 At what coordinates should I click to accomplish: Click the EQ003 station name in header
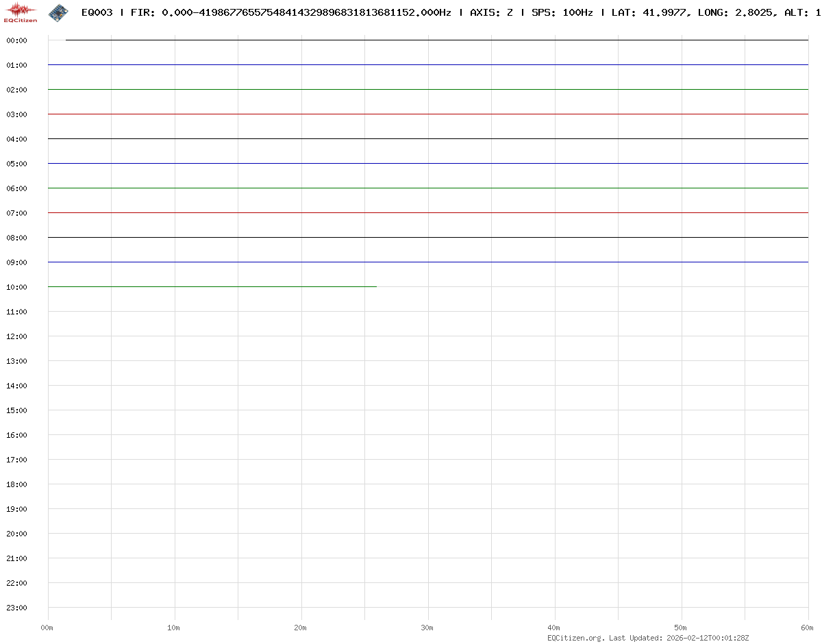click(x=97, y=12)
